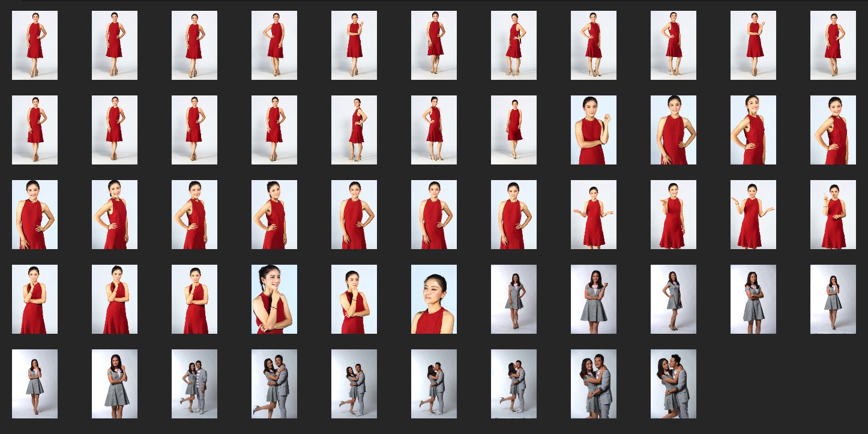
Task: Select the first thumbnail in the bottom row
Action: (35, 384)
